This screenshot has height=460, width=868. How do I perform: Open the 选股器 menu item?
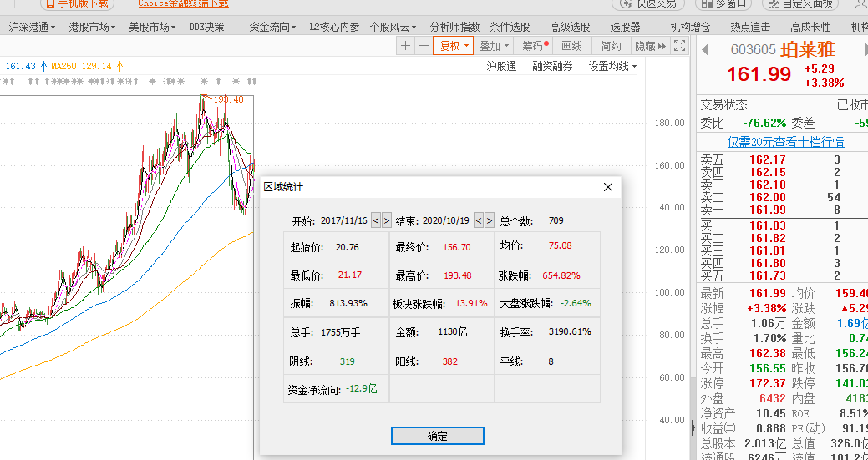pos(626,27)
